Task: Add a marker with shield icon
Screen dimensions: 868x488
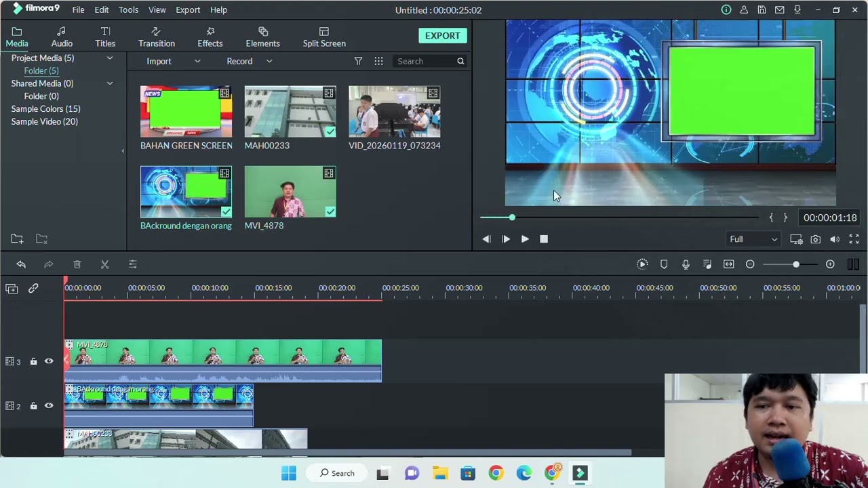Action: pyautogui.click(x=664, y=264)
